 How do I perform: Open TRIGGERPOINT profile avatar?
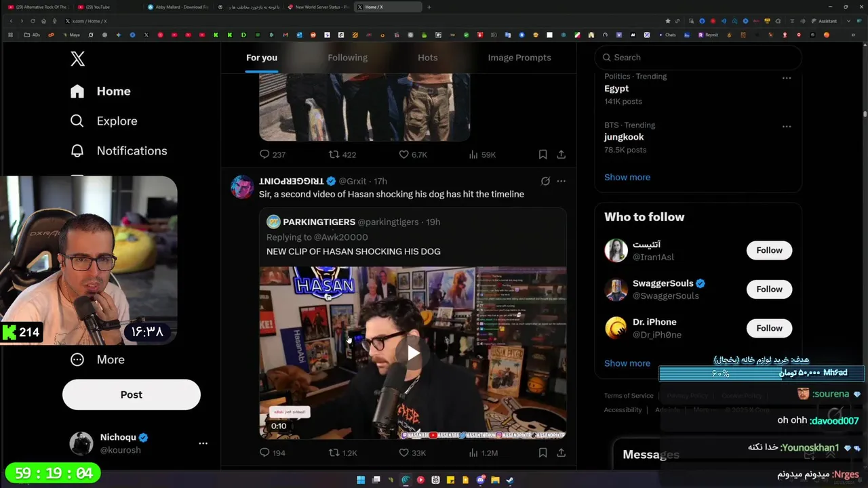tap(242, 186)
